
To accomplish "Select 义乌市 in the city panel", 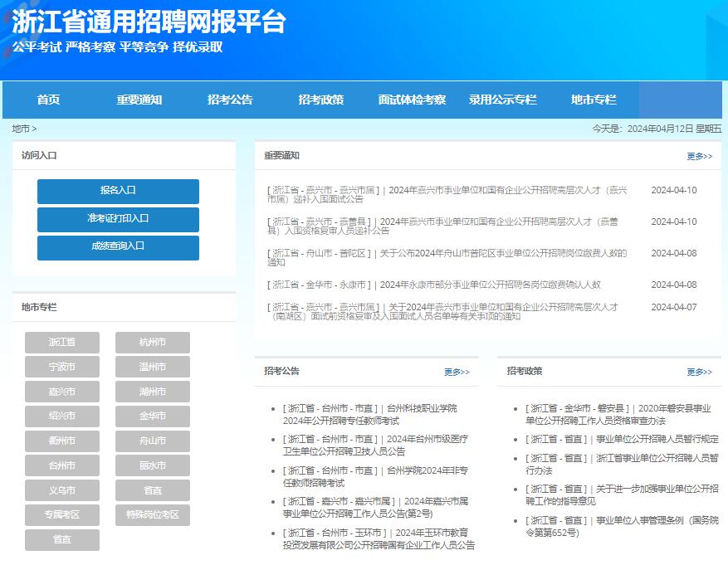I will [x=61, y=490].
